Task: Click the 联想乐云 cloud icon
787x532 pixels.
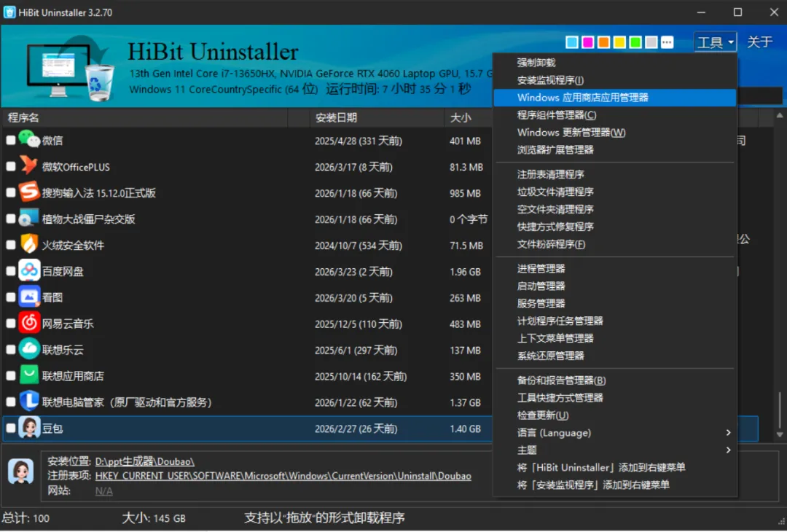Action: pos(29,349)
